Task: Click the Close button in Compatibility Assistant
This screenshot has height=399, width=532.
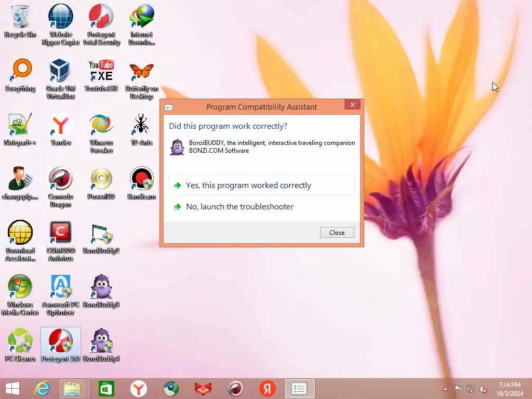Action: click(337, 232)
